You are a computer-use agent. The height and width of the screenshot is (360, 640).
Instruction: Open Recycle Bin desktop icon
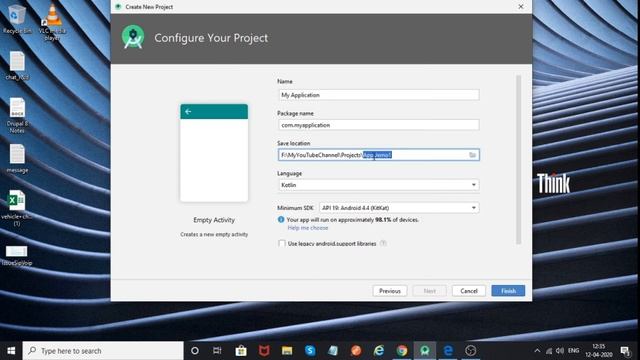[x=16, y=19]
